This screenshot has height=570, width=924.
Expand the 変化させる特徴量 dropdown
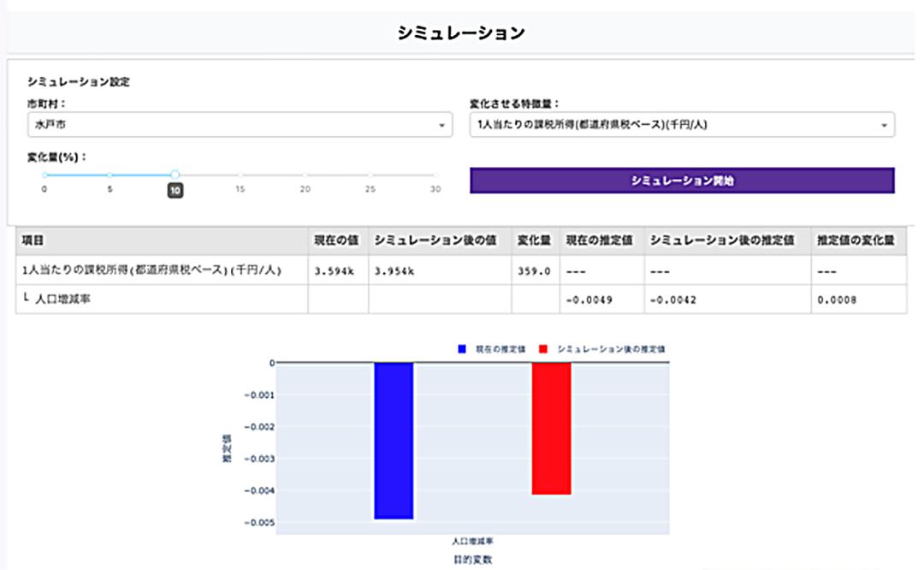tap(676, 125)
